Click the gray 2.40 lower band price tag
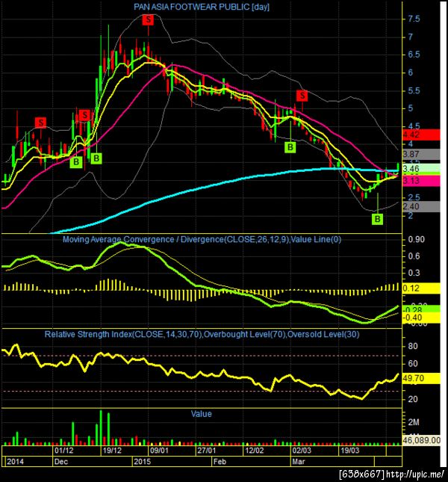The height and width of the screenshot is (482, 448). click(x=420, y=206)
